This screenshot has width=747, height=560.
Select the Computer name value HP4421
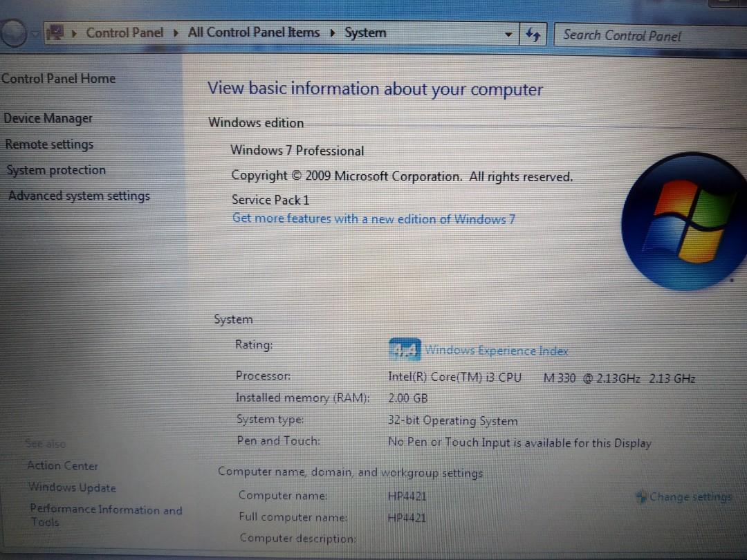(x=407, y=496)
